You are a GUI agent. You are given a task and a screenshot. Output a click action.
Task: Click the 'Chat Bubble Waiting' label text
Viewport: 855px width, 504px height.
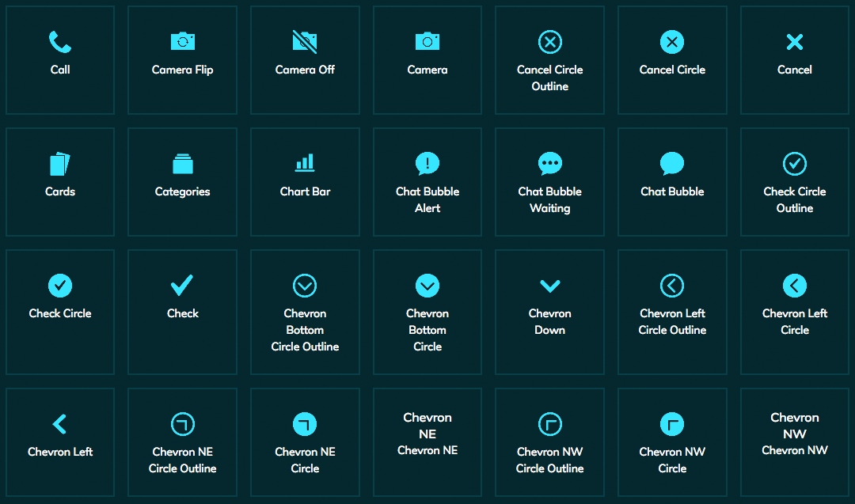tap(550, 200)
